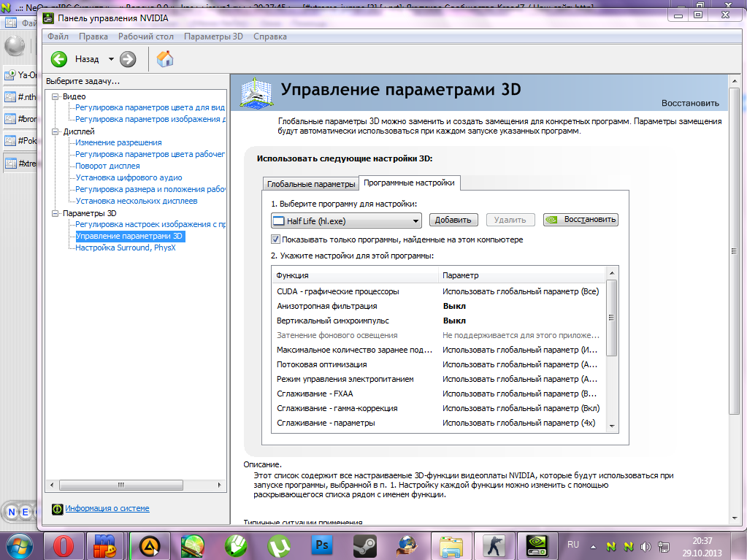747x560 pixels.
Task: Open the Файл menu
Action: click(58, 37)
